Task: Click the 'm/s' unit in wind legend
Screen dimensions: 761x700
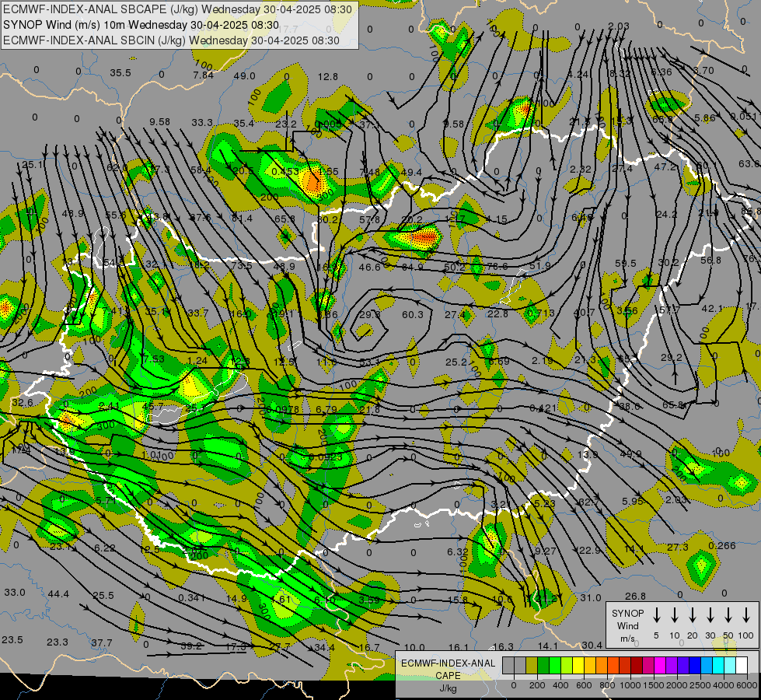Action: click(x=627, y=639)
